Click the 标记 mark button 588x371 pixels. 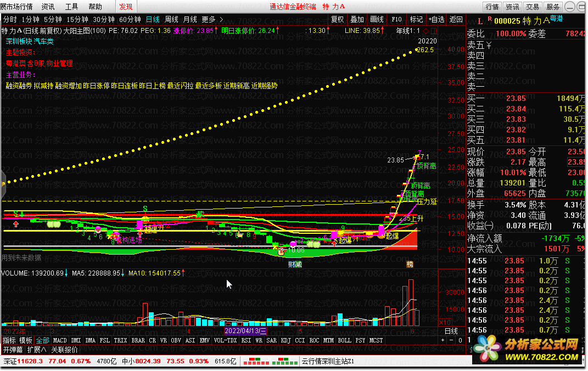(416, 20)
